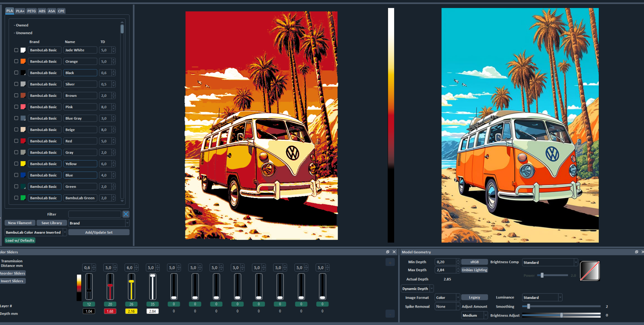Check the Orange filament checkbox
This screenshot has height=325, width=644.
(x=16, y=61)
